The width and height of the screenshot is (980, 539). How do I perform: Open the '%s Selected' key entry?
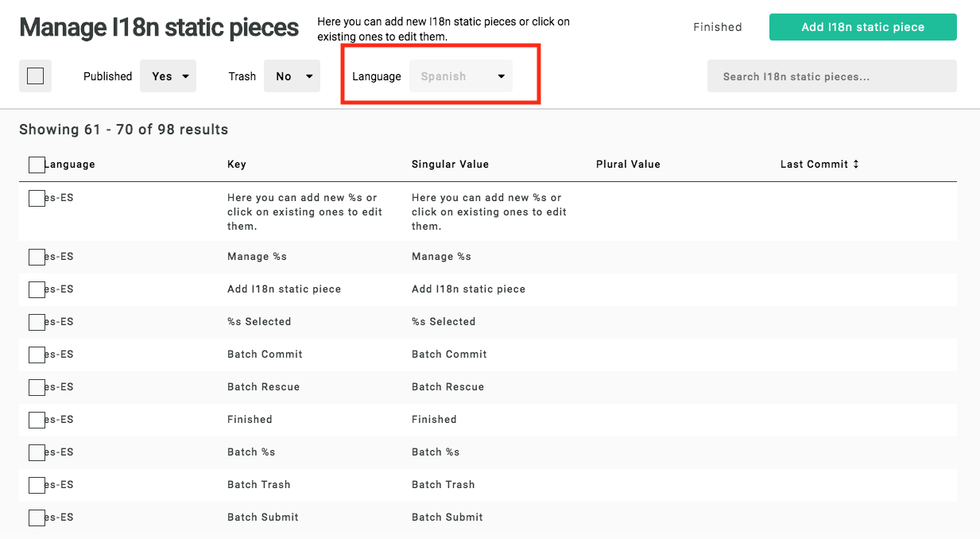(259, 322)
